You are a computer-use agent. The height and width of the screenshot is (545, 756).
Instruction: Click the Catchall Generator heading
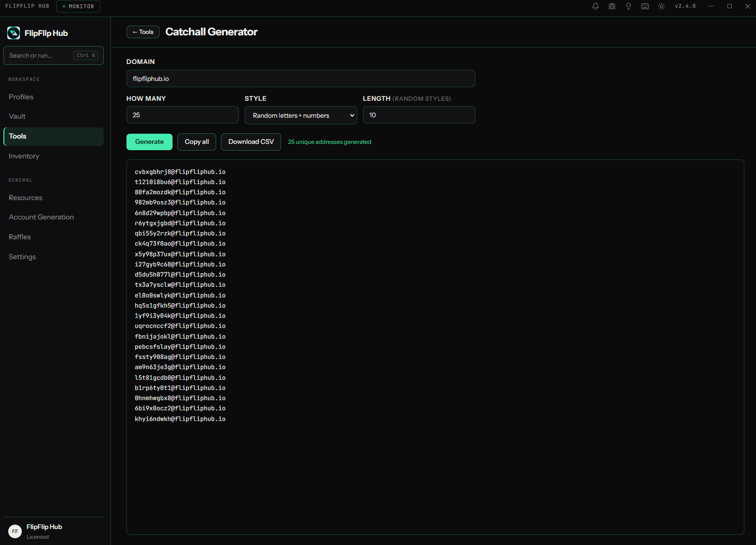coord(211,32)
